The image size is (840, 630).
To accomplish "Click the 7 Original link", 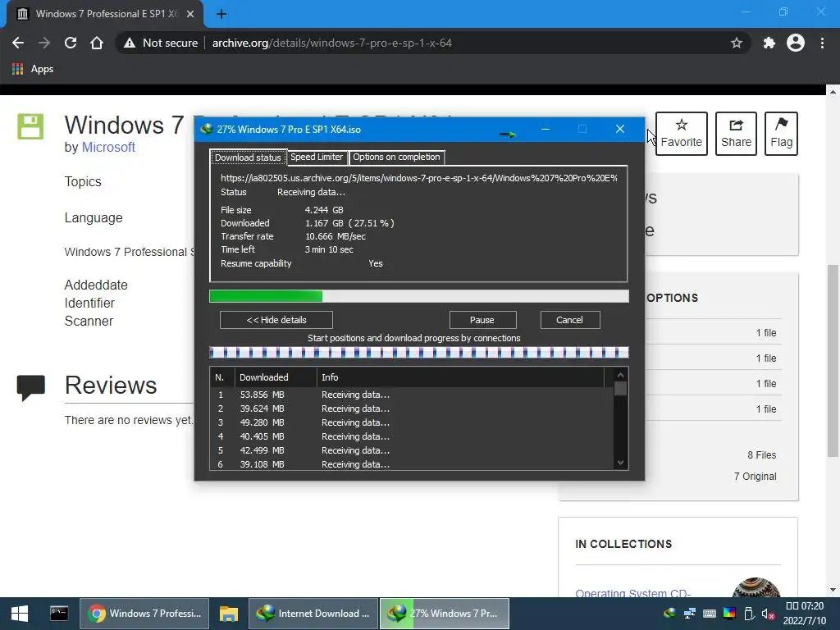I will [755, 477].
